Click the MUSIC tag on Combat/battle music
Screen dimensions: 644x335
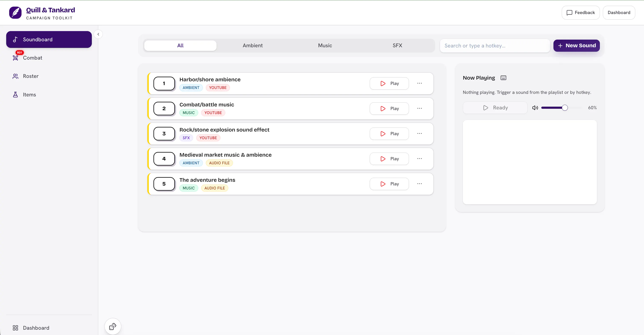click(189, 113)
